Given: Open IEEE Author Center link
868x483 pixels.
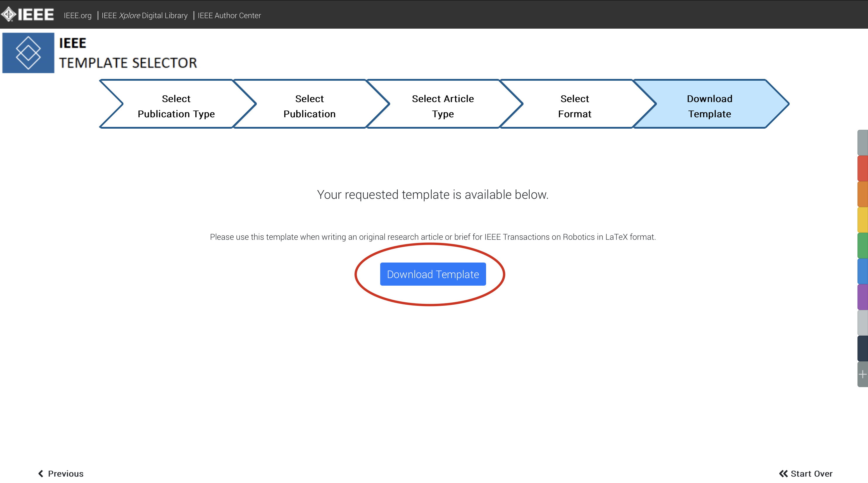Looking at the screenshot, I should (229, 15).
